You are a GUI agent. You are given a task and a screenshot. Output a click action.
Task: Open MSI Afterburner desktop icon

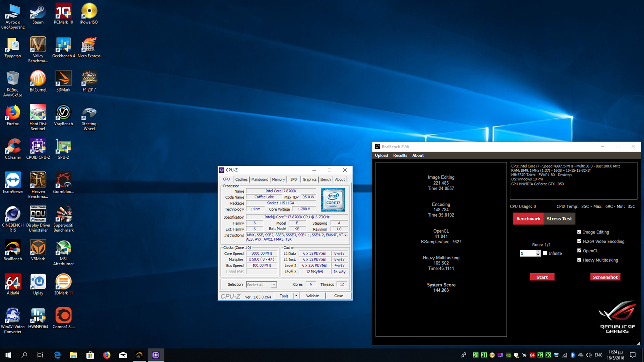click(63, 253)
